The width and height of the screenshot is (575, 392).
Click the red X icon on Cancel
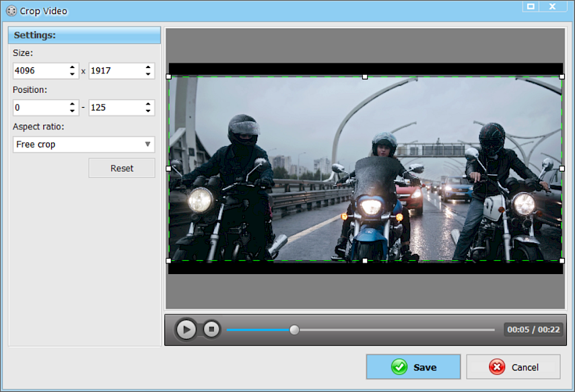point(497,367)
